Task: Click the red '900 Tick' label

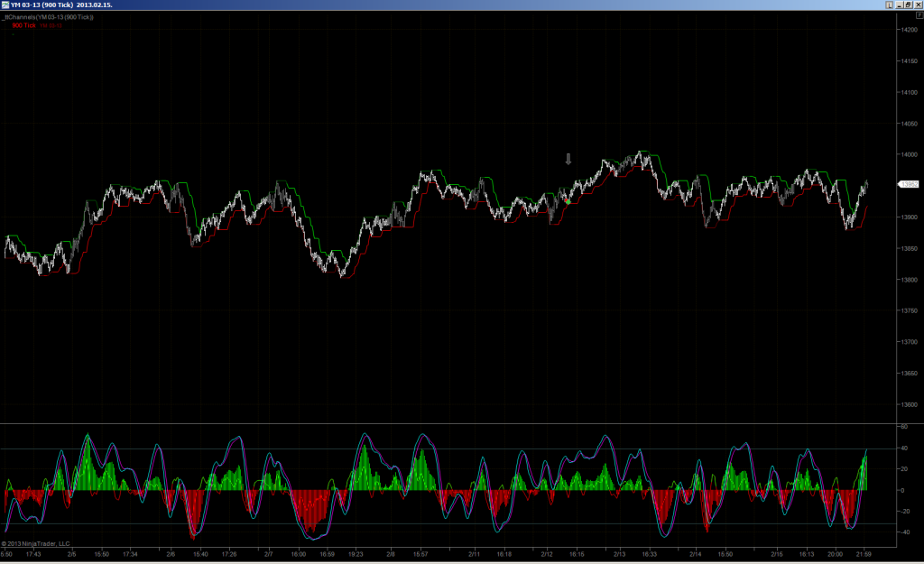Action: click(x=24, y=25)
